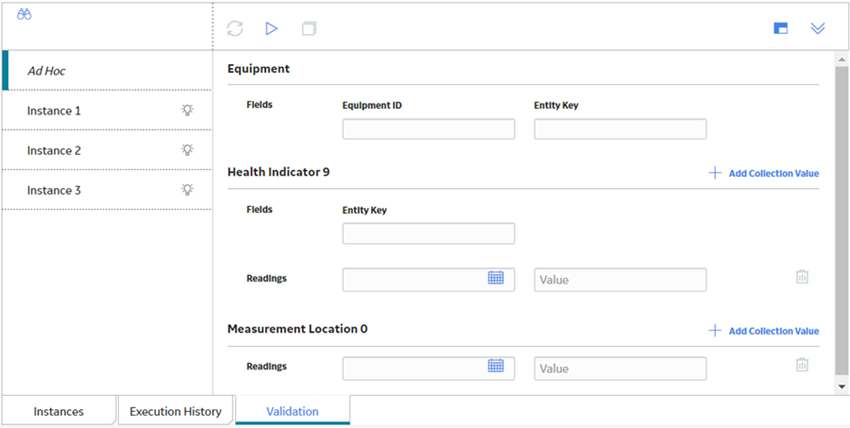Open the Execution History tab
This screenshot has height=428, width=850.
coord(176,411)
